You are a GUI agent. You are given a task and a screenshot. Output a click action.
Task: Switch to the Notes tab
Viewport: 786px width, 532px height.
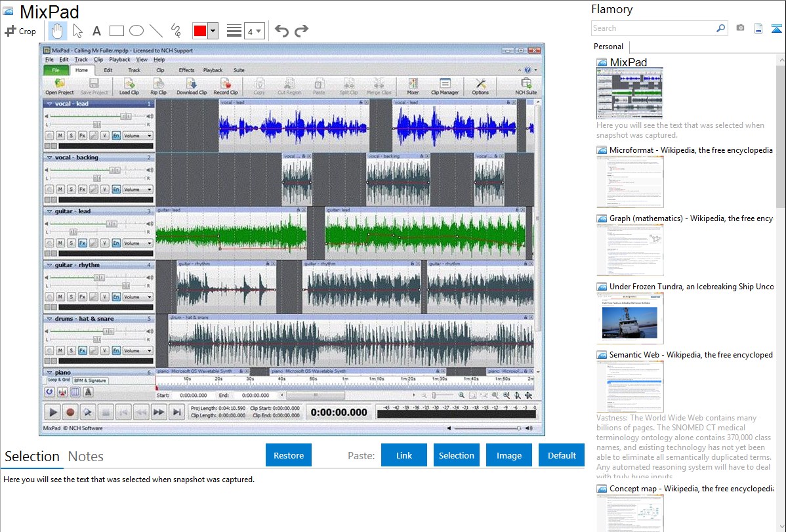(x=86, y=457)
